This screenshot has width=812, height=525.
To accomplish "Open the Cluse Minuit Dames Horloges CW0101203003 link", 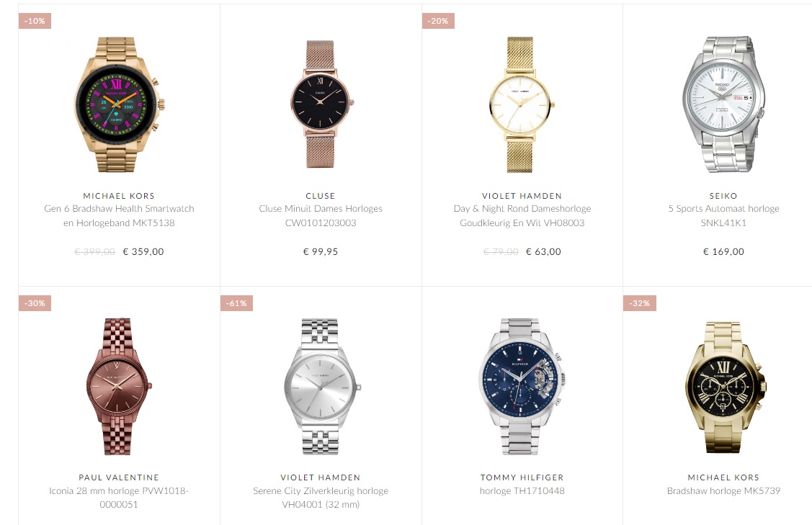I will tap(321, 216).
